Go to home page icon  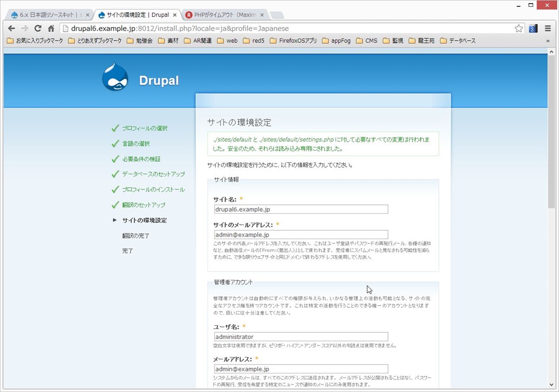pyautogui.click(x=51, y=28)
